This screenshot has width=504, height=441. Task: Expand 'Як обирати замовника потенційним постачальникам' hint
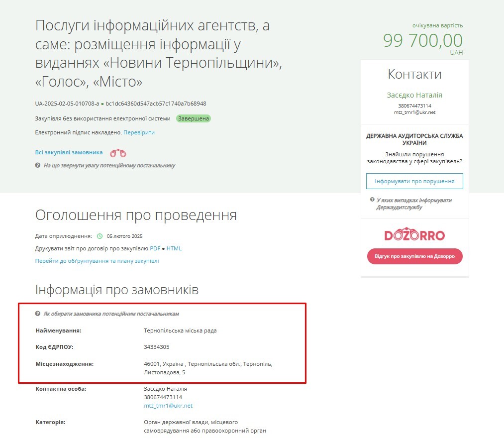(111, 314)
